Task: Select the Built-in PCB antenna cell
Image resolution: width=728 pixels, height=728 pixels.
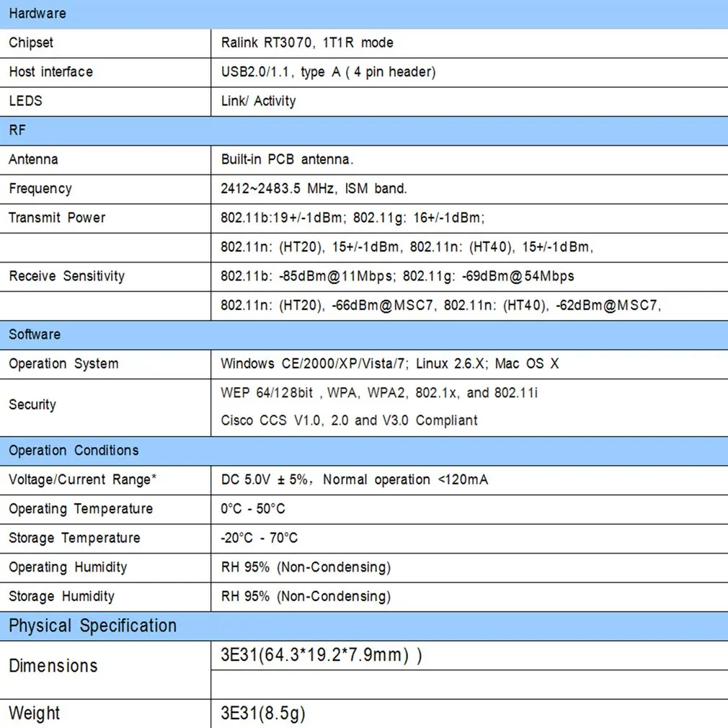Action: click(x=287, y=160)
